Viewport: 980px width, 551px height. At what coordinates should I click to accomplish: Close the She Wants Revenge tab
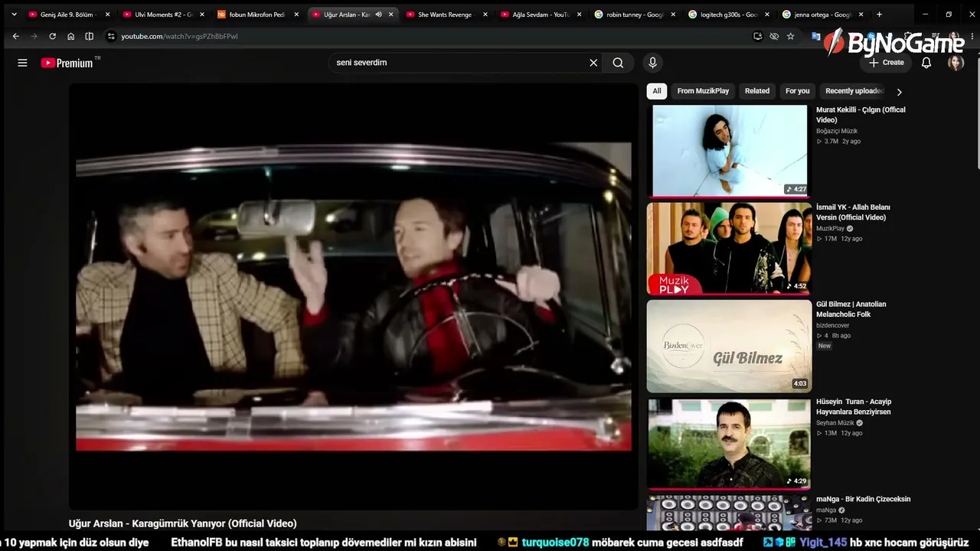coord(485,14)
